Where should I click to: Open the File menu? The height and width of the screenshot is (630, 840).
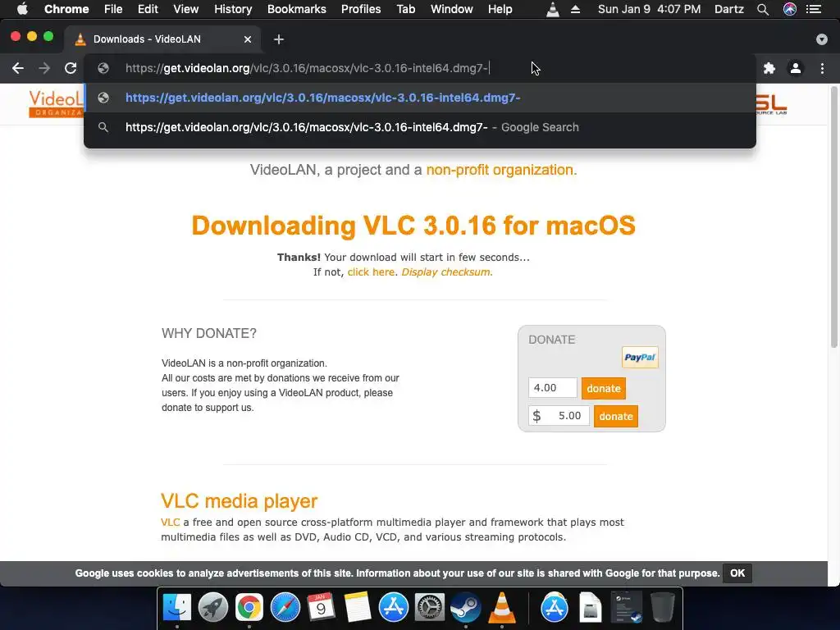[113, 9]
